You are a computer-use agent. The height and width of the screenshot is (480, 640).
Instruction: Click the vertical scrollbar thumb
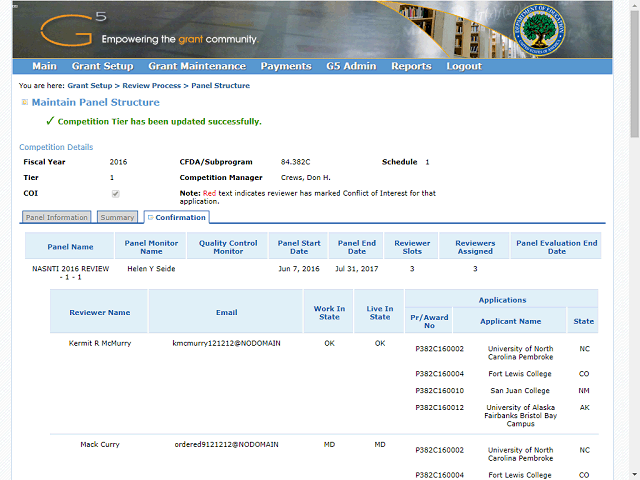635,73
